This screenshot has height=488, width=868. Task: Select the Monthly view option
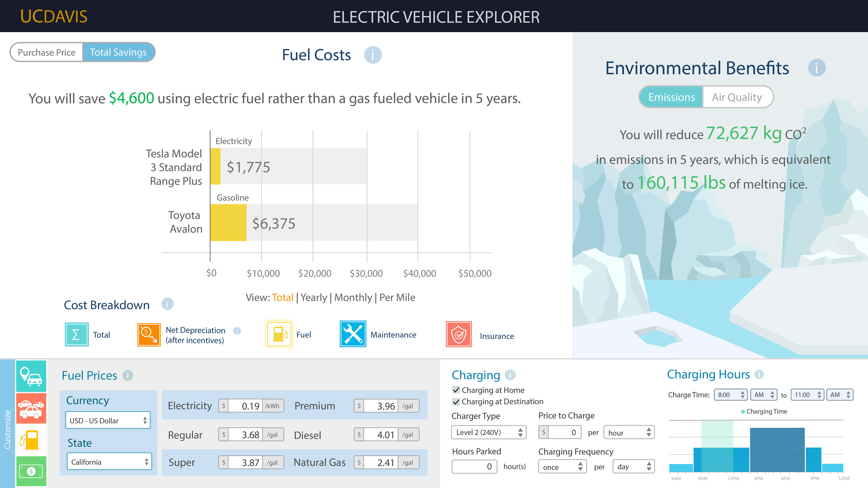pos(353,297)
